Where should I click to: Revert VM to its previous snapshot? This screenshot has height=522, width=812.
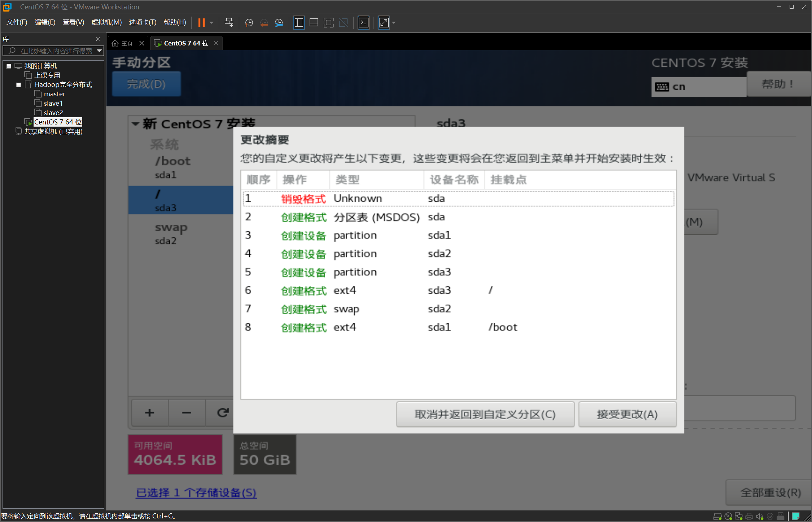264,23
